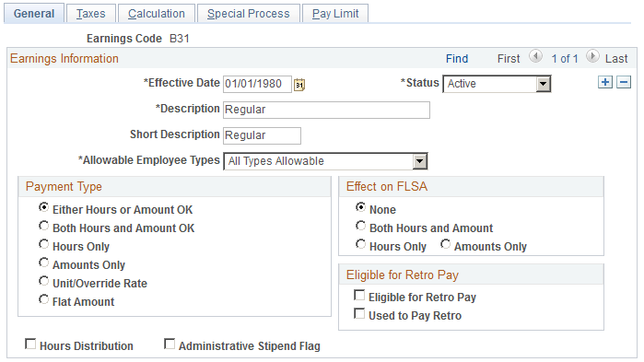Screen dimensions: 644x362
Task: Add a new row with plus icon
Action: tap(605, 82)
